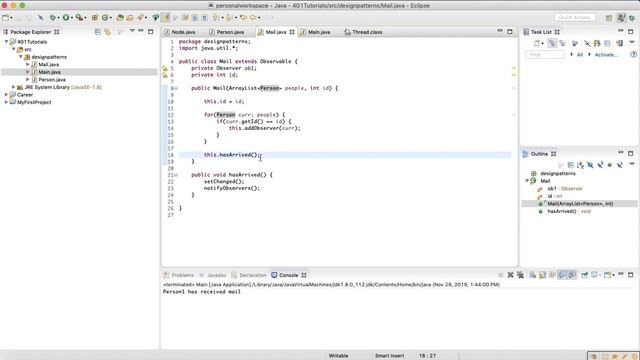Click warning marker on line 6
640x360 pixels.
pos(165,75)
